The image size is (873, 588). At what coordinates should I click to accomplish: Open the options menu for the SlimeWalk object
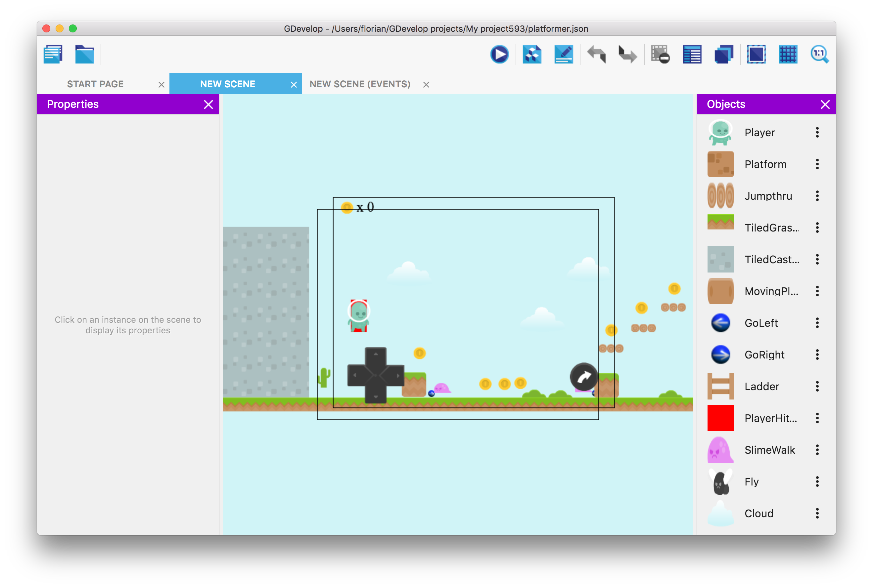pos(817,450)
